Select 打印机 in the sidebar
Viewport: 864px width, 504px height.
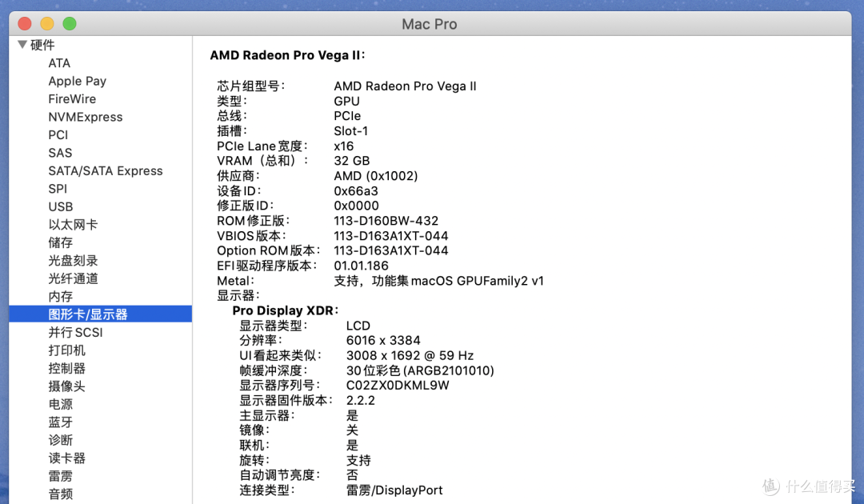(66, 350)
